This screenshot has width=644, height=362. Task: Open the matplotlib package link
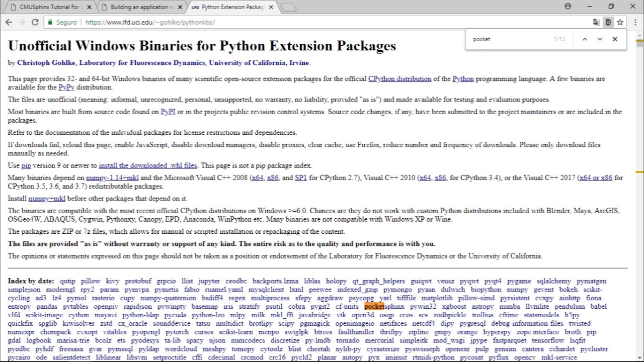[x=437, y=298]
